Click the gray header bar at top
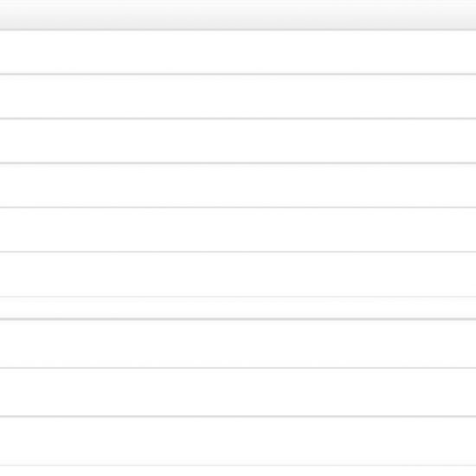 pos(238,15)
